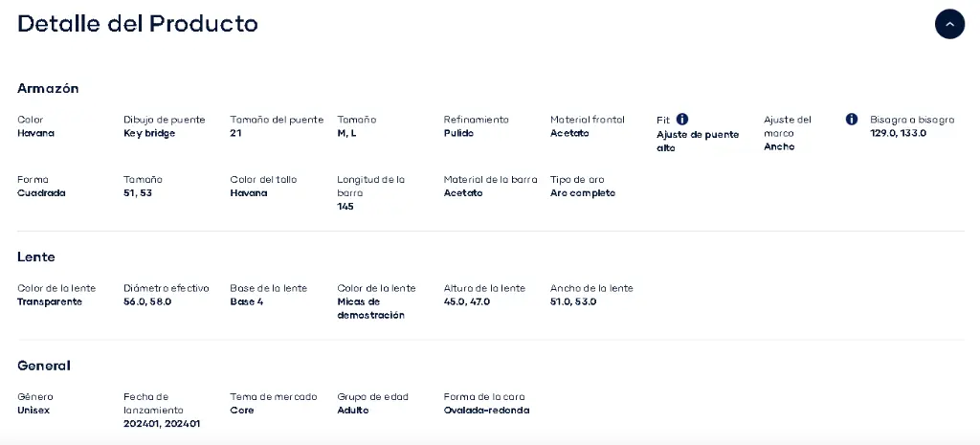The width and height of the screenshot is (980, 445).
Task: Select the Lente section heading
Action: click(36, 256)
